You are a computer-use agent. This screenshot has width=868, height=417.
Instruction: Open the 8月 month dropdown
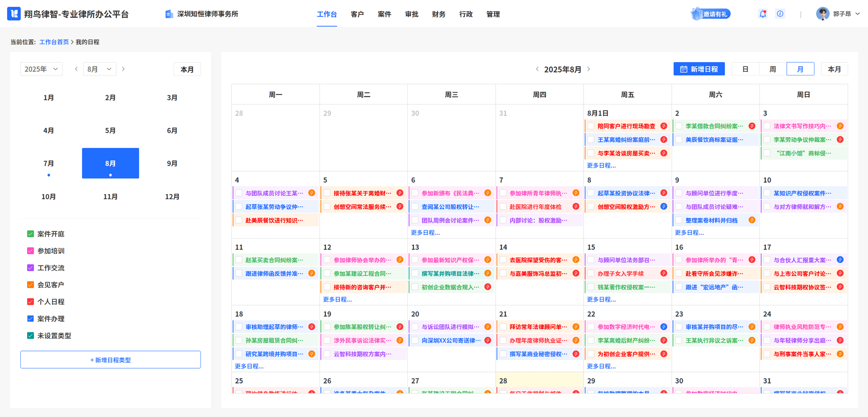pos(99,69)
